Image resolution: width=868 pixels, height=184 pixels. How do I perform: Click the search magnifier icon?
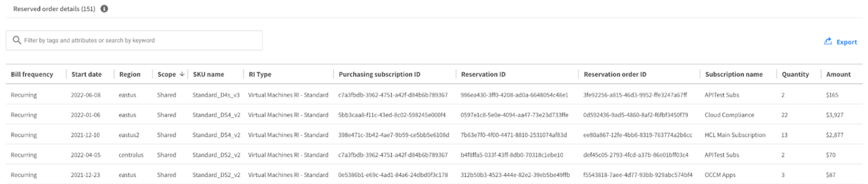[x=16, y=40]
